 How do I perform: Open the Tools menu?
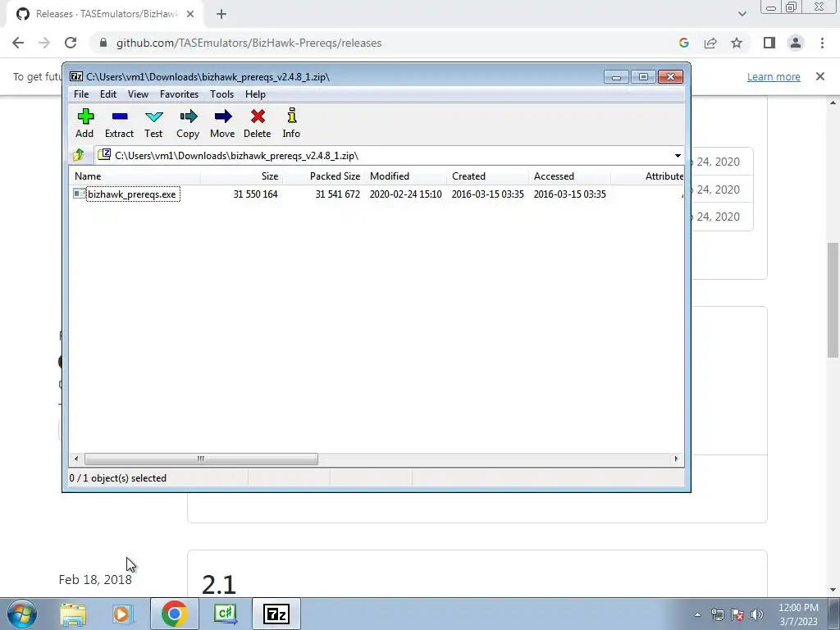click(221, 94)
